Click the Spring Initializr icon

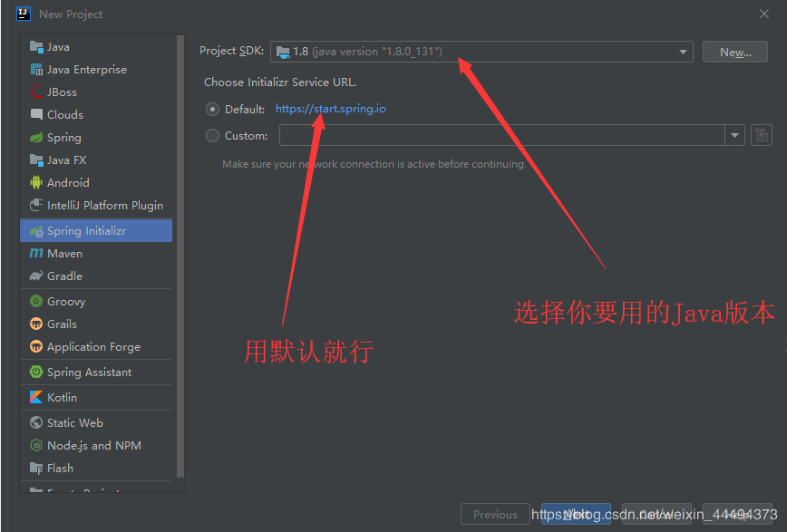(36, 231)
